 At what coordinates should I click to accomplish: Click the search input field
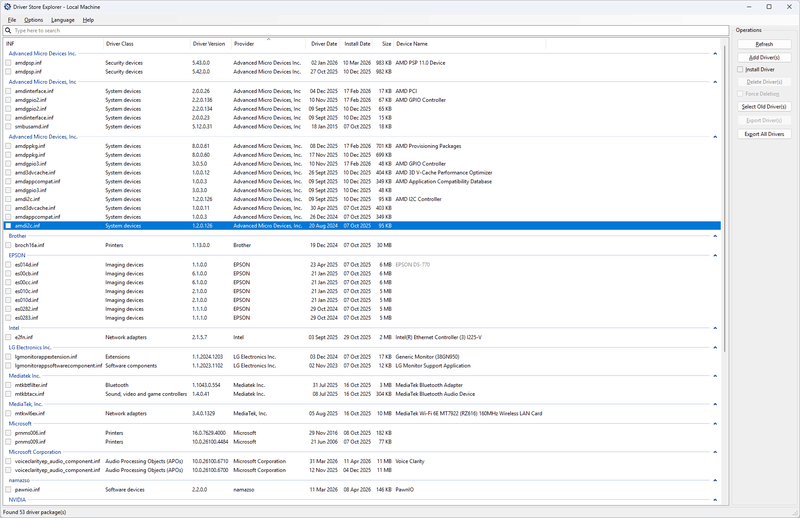[x=366, y=31]
